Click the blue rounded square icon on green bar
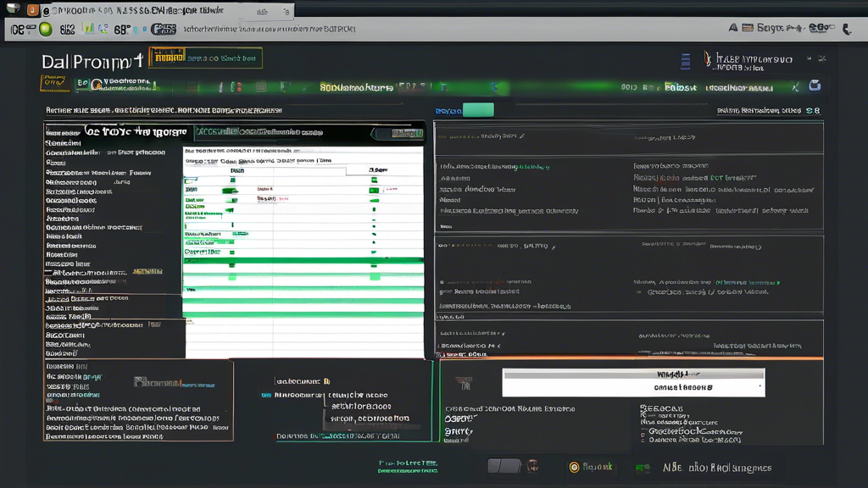The height and width of the screenshot is (488, 868). coord(815,86)
